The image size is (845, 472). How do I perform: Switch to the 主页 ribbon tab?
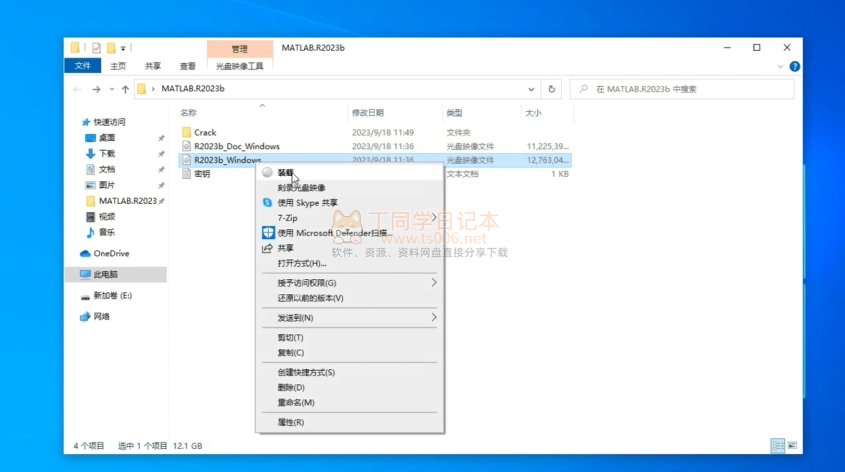click(118, 66)
